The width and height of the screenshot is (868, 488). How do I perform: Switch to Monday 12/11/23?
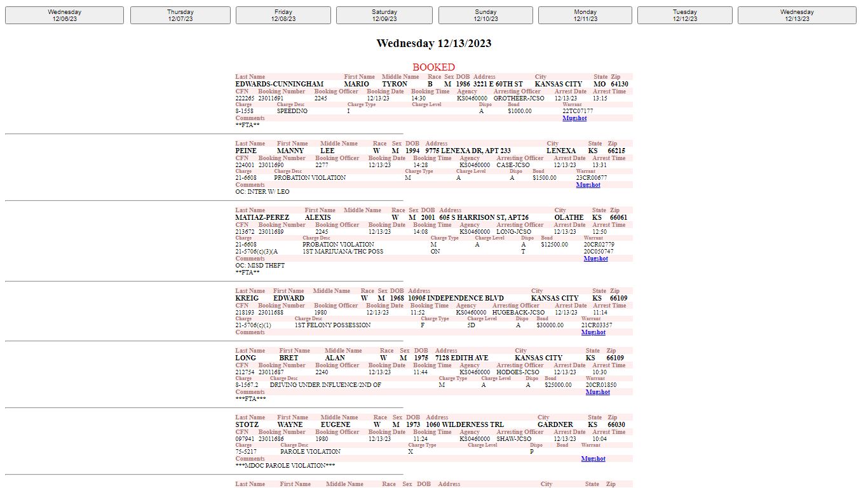click(585, 15)
